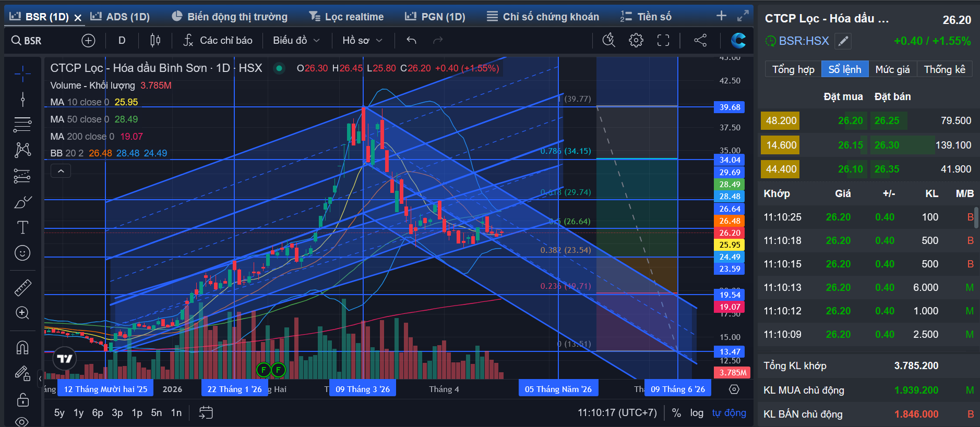Add a new tab with plus icon
This screenshot has width=980, height=427.
point(722,16)
